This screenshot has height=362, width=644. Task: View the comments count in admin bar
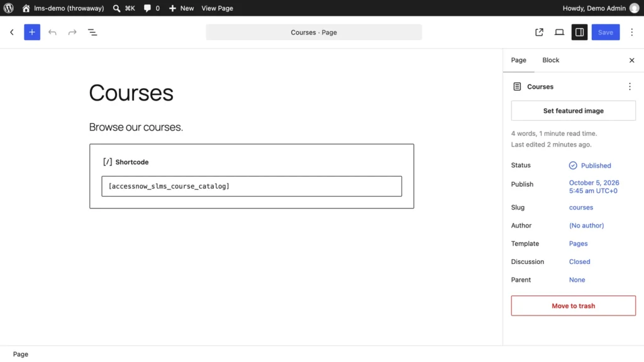click(152, 8)
